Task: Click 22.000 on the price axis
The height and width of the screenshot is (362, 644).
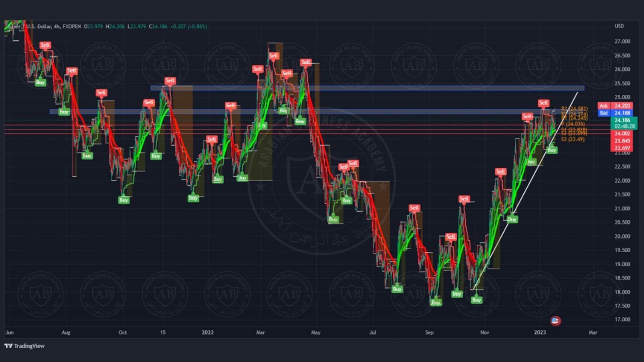Action: 622,181
